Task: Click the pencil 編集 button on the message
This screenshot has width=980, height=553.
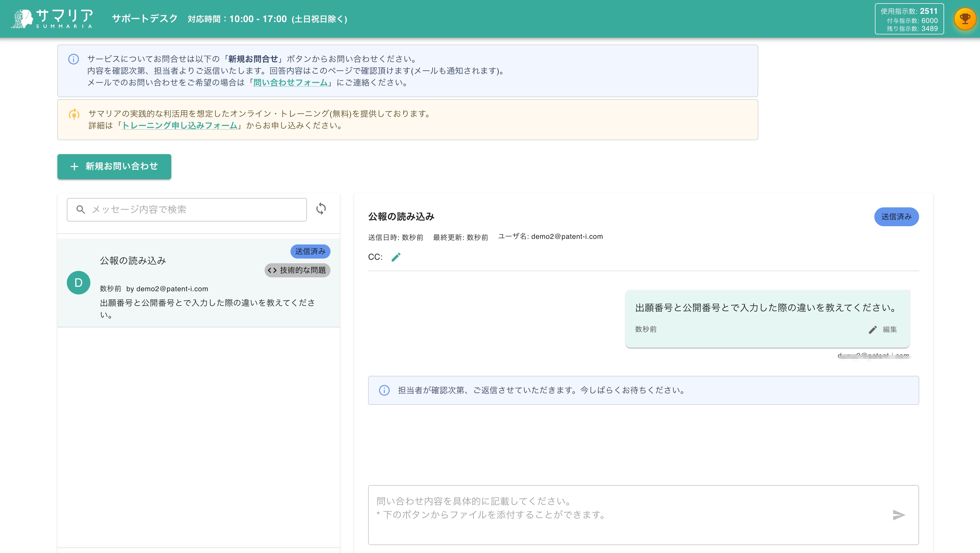Action: pos(883,329)
